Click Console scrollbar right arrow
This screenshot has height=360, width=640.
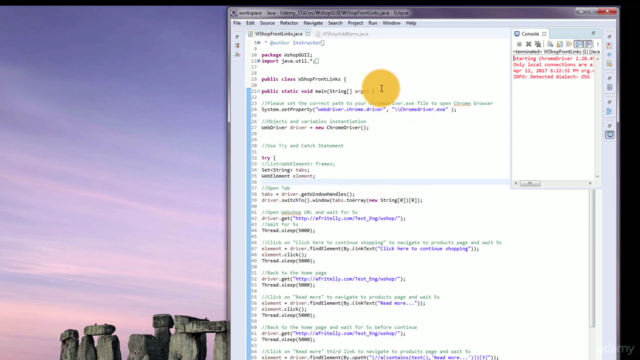tap(590, 183)
